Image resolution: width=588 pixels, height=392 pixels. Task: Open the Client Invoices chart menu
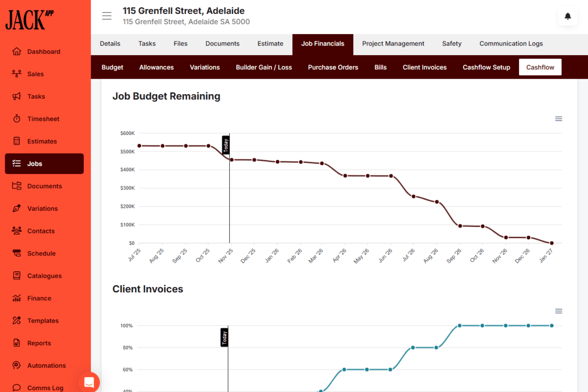(x=559, y=311)
